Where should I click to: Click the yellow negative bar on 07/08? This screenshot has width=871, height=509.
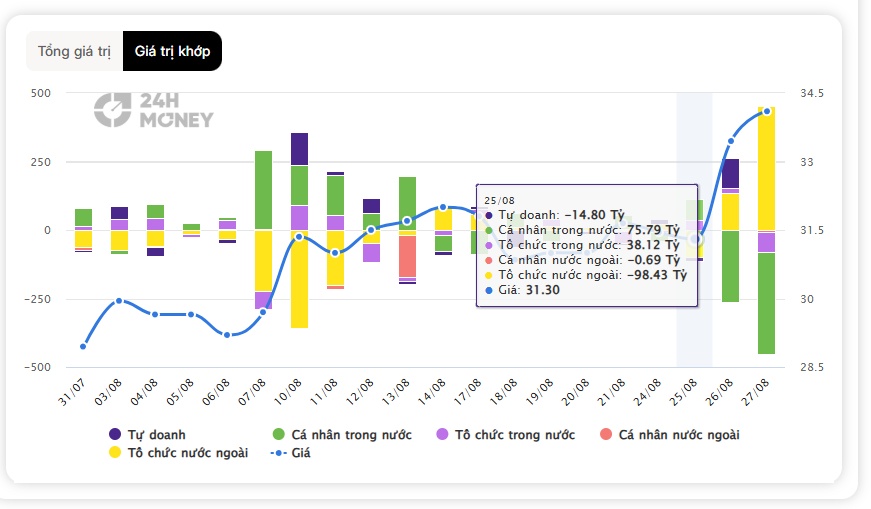[263, 261]
